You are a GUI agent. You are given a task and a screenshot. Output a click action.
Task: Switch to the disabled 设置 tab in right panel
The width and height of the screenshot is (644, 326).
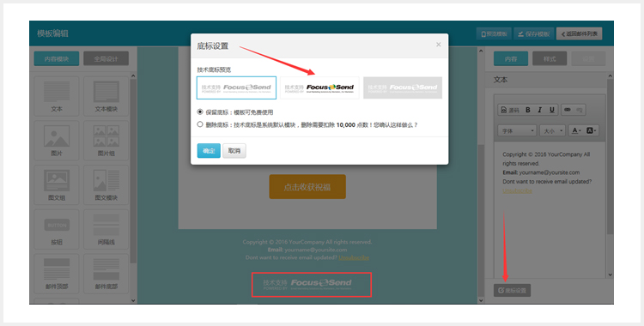pyautogui.click(x=588, y=58)
